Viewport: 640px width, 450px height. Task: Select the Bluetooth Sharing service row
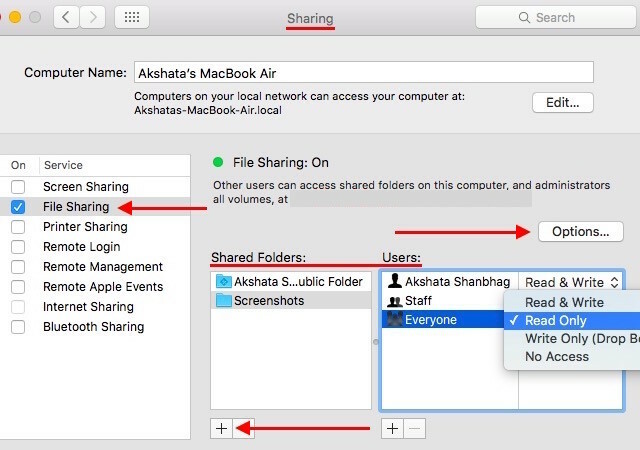(95, 327)
